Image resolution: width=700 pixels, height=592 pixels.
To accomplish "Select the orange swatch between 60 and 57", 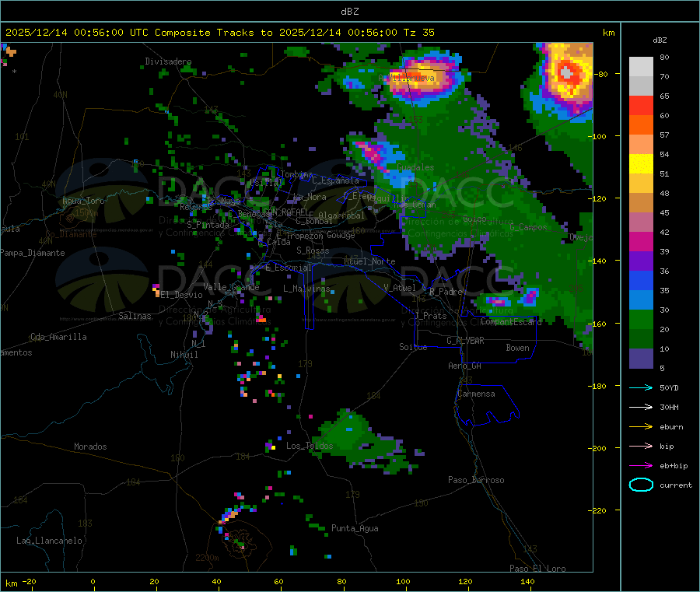I will point(641,125).
